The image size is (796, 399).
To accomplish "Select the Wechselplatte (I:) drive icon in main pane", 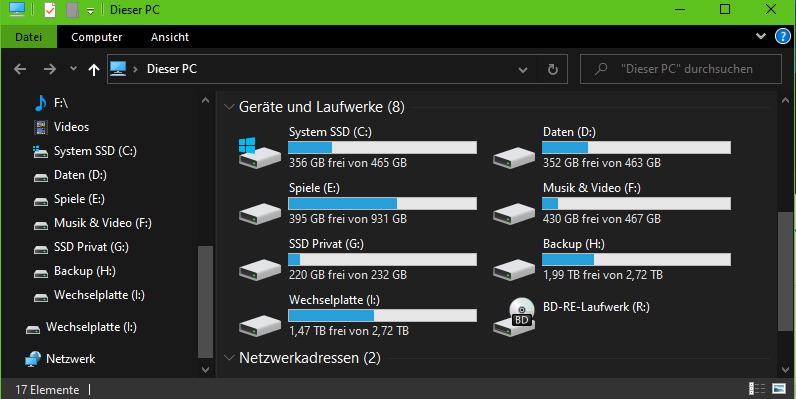I will 259,325.
